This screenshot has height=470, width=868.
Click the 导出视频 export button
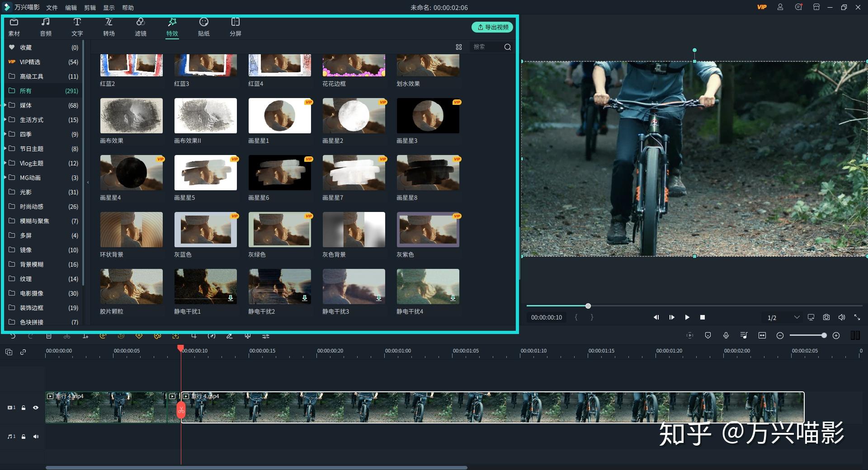point(492,27)
